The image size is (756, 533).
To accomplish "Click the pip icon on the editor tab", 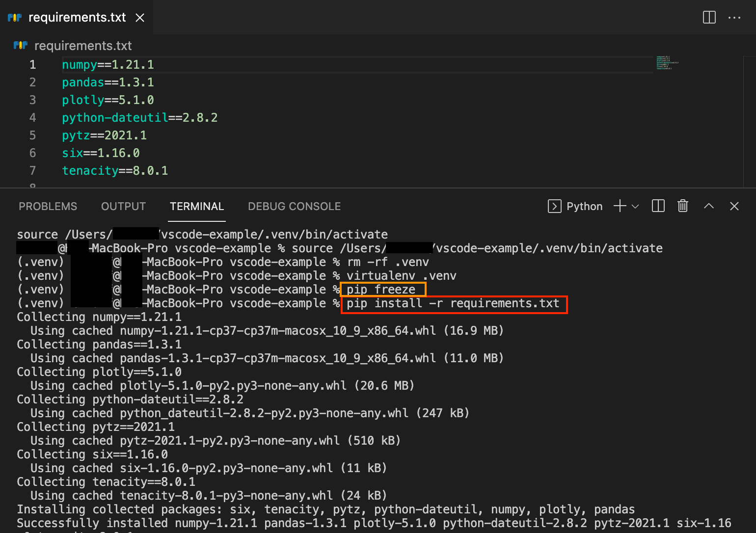I will (15, 17).
